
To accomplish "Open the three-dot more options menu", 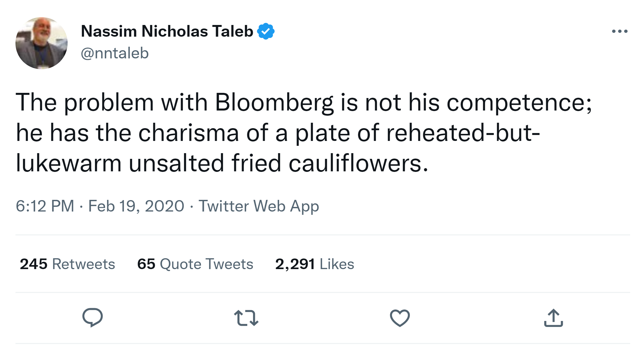I will pos(620,31).
